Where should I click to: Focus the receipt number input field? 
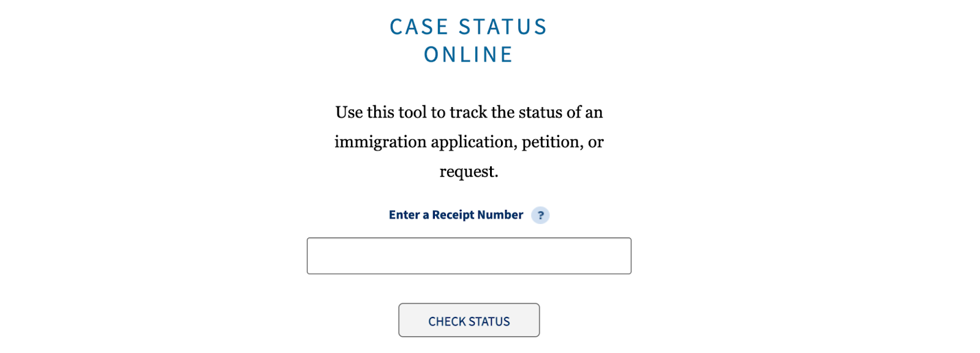click(469, 256)
